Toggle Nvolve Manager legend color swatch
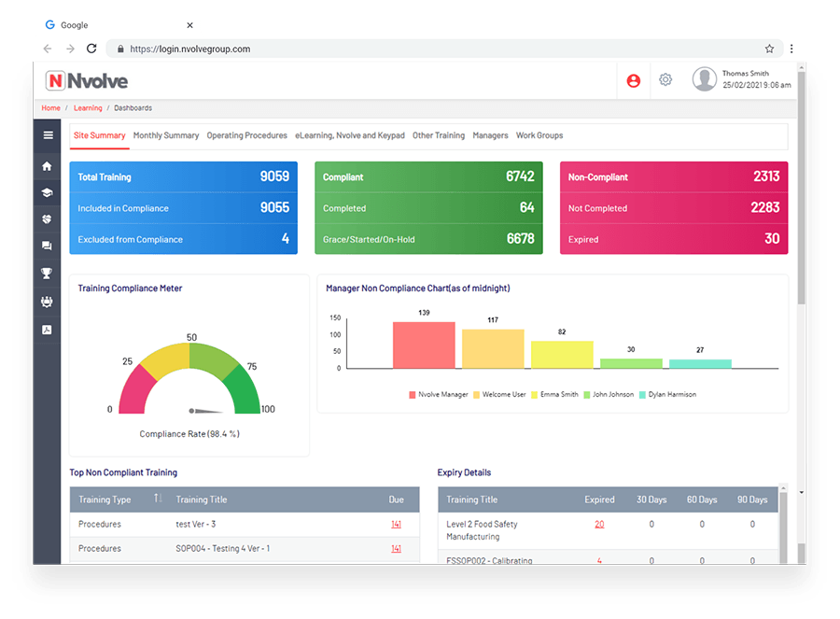This screenshot has height=619, width=840. point(413,395)
